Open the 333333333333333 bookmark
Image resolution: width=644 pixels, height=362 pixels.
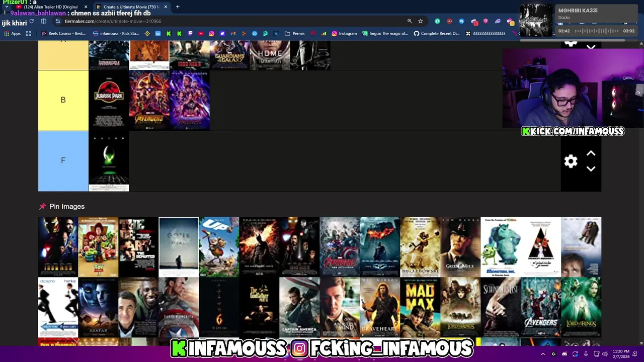pyautogui.click(x=486, y=34)
